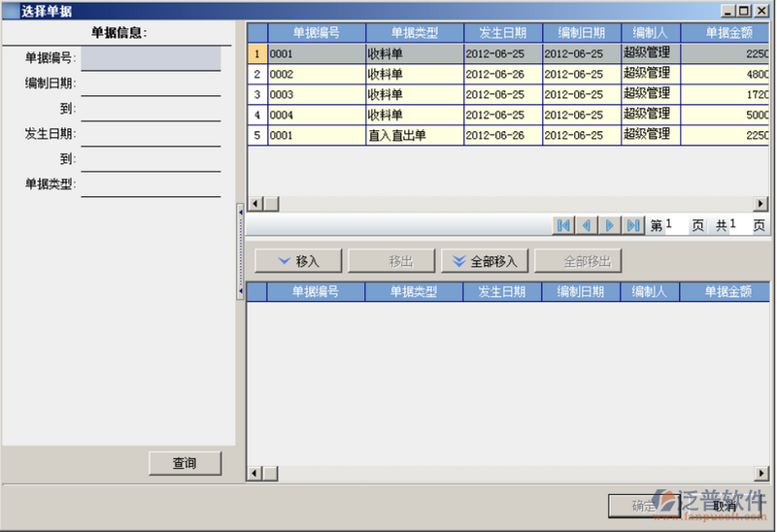Click 全部移入 to move all in

pos(485,261)
